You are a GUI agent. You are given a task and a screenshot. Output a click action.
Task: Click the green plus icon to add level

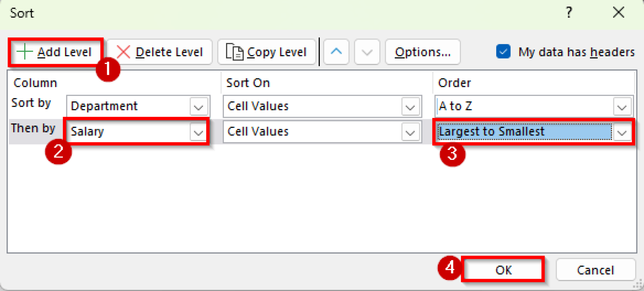click(x=25, y=52)
